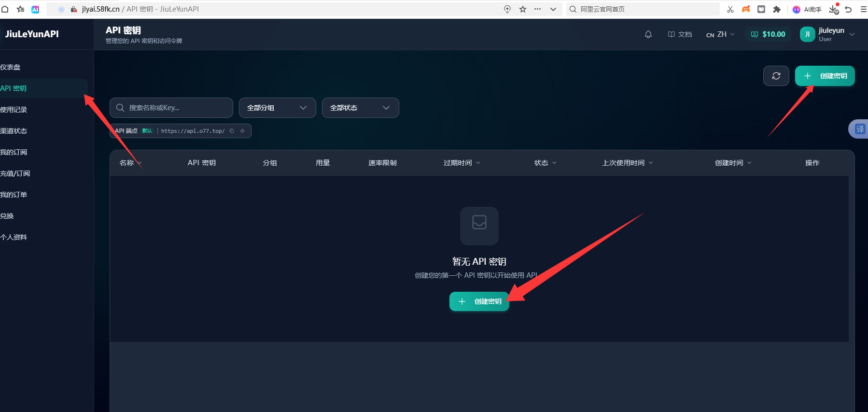Select API 密钥 in sidebar
This screenshot has width=868, height=412.
point(43,88)
